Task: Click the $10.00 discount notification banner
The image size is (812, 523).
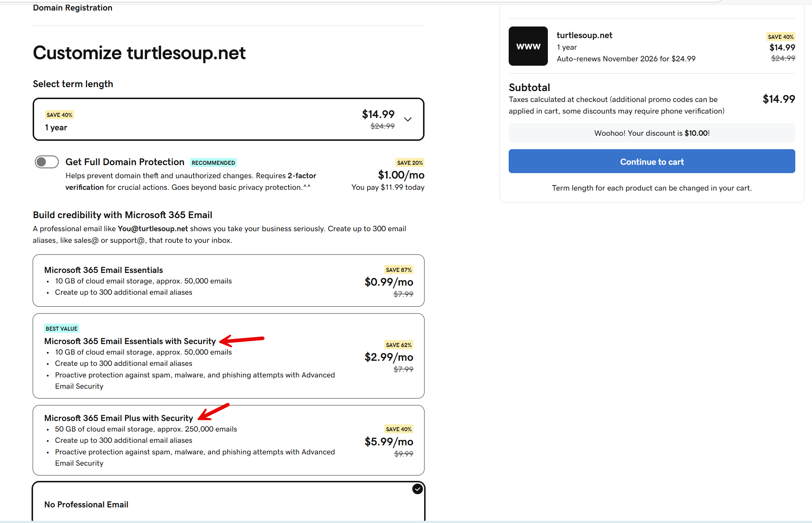Action: tap(652, 133)
